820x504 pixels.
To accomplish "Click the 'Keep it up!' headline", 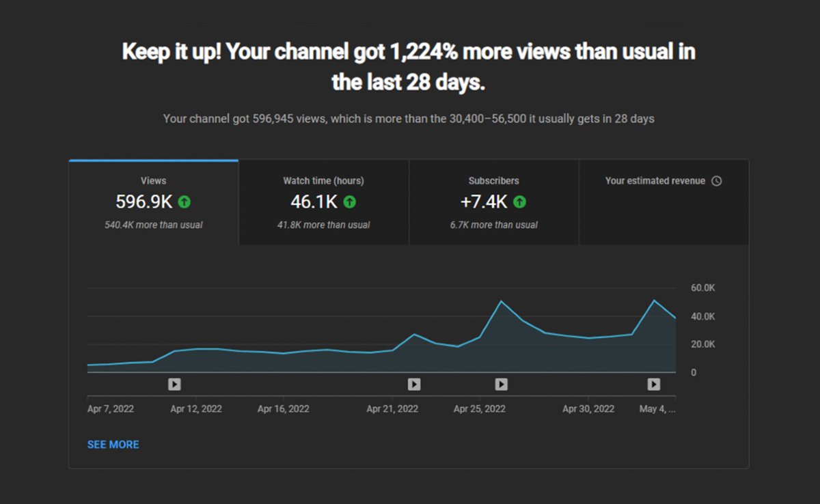I will [x=409, y=67].
